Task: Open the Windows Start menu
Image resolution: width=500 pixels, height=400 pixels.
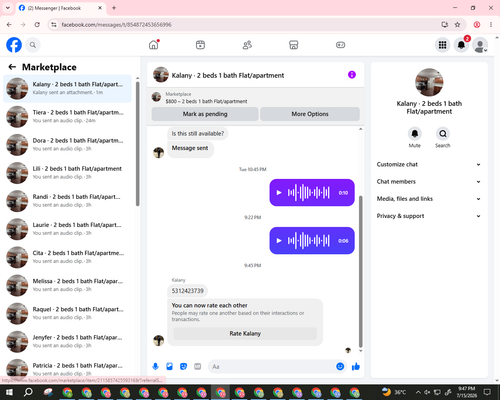Action: pyautogui.click(x=9, y=392)
